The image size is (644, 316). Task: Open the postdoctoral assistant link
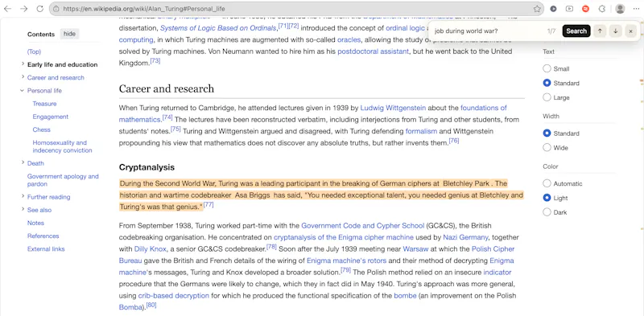point(373,51)
